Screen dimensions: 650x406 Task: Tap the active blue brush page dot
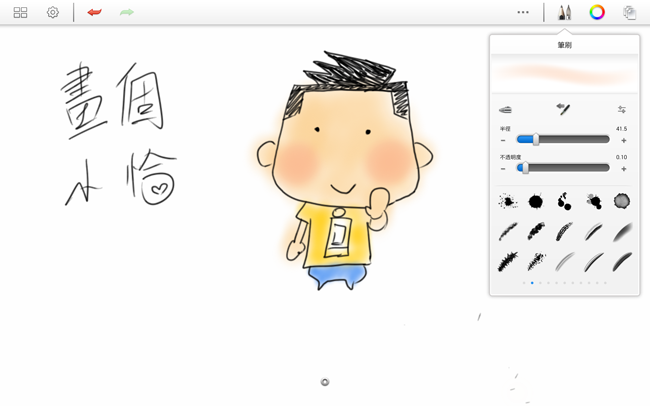coord(532,283)
